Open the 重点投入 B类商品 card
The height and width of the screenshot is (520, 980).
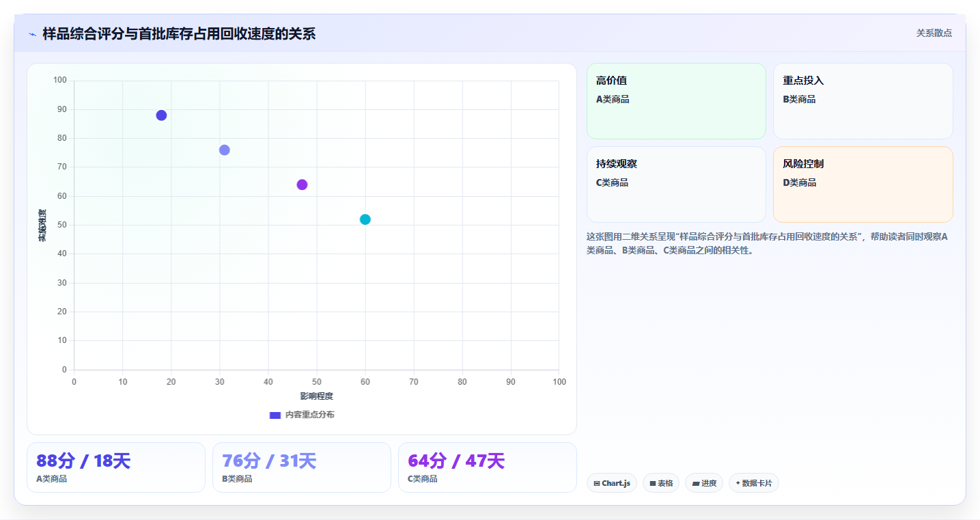point(863,101)
